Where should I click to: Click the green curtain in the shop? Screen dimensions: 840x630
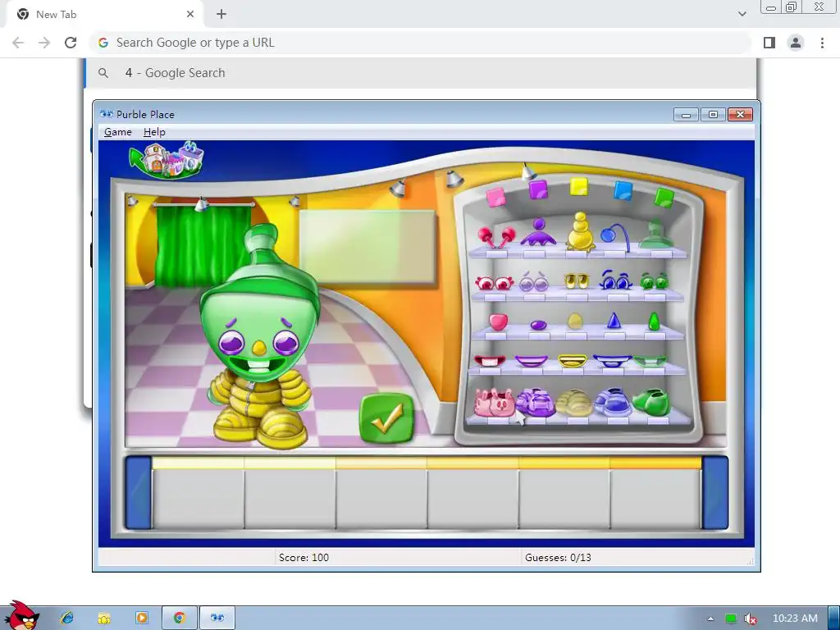pyautogui.click(x=203, y=246)
